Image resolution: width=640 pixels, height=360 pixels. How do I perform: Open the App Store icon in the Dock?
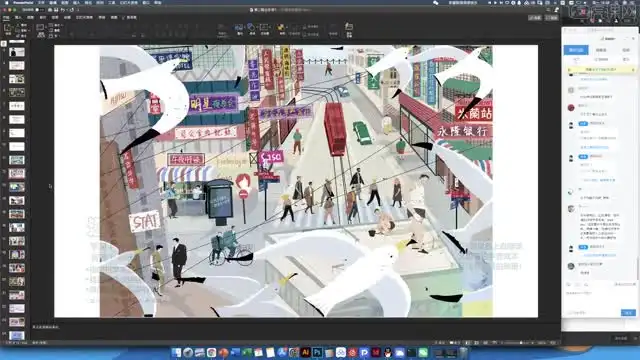click(282, 352)
